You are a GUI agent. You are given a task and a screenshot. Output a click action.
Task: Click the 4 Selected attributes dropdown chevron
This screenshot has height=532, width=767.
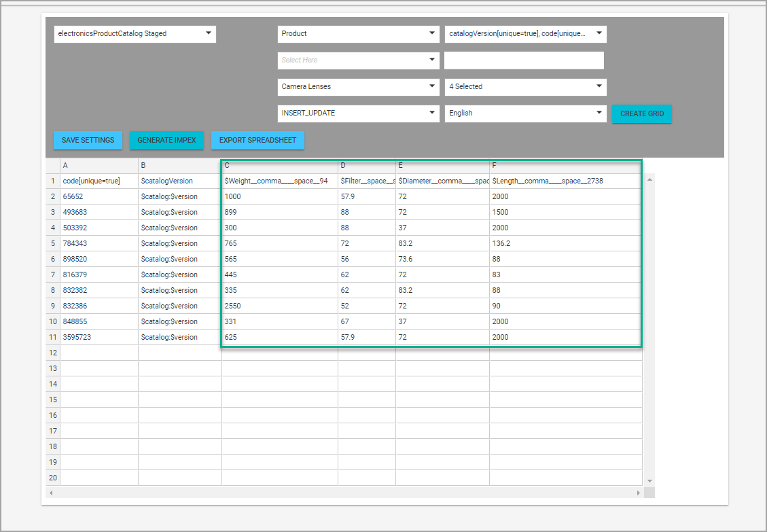pos(598,86)
